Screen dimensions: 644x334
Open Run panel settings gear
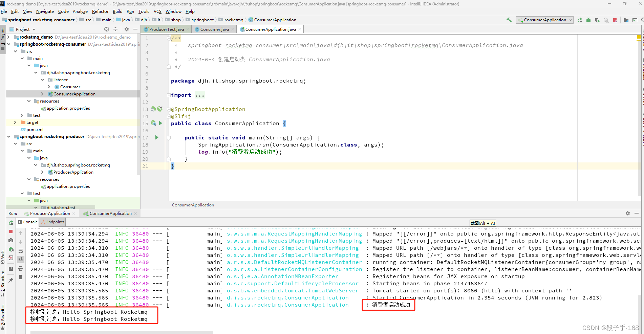pos(628,213)
